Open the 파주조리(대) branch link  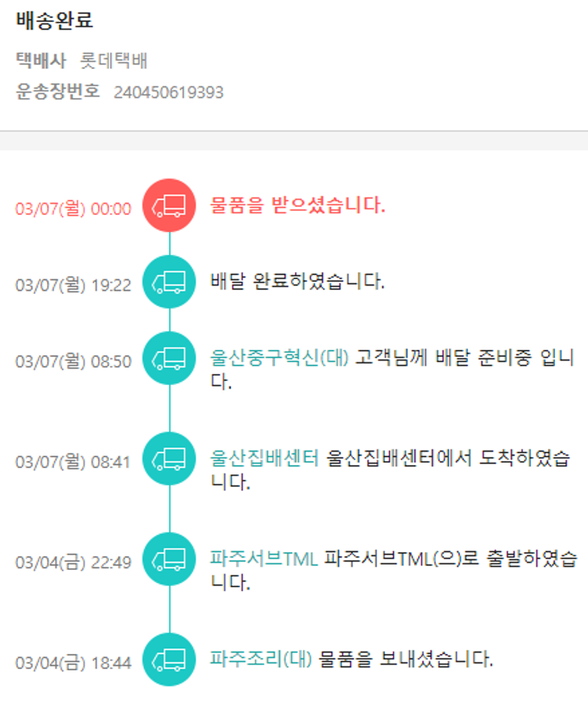261,659
